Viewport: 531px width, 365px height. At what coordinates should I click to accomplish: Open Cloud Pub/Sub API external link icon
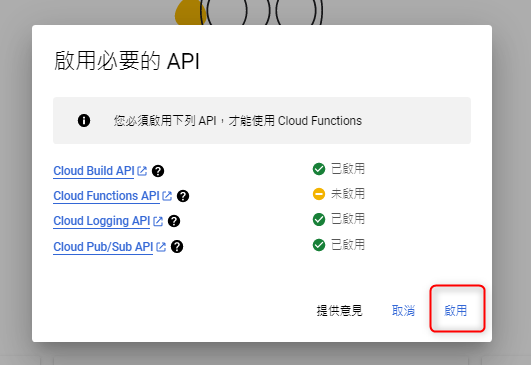(161, 247)
